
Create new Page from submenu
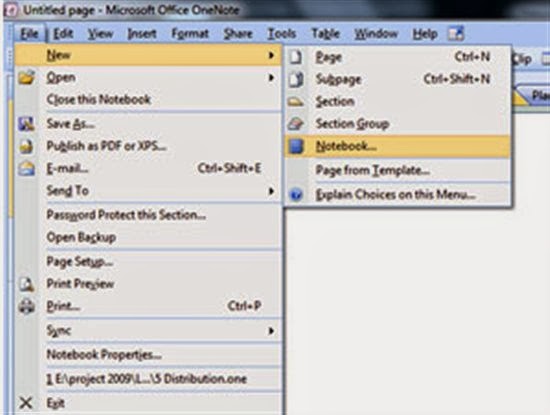pyautogui.click(x=397, y=57)
